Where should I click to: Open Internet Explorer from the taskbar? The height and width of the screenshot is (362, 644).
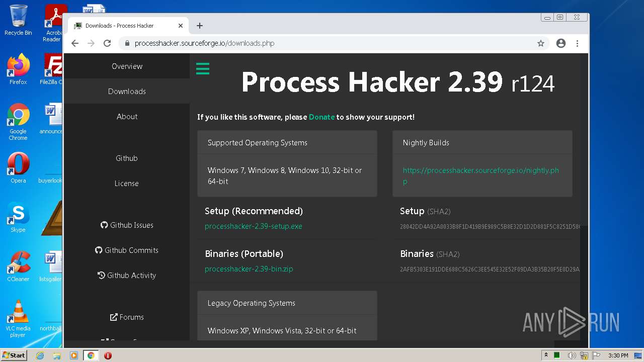(x=40, y=355)
